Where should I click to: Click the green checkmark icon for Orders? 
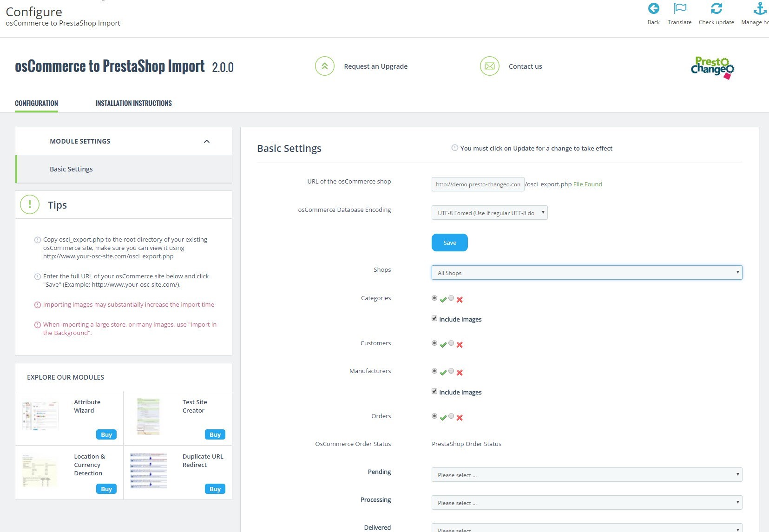[443, 418]
